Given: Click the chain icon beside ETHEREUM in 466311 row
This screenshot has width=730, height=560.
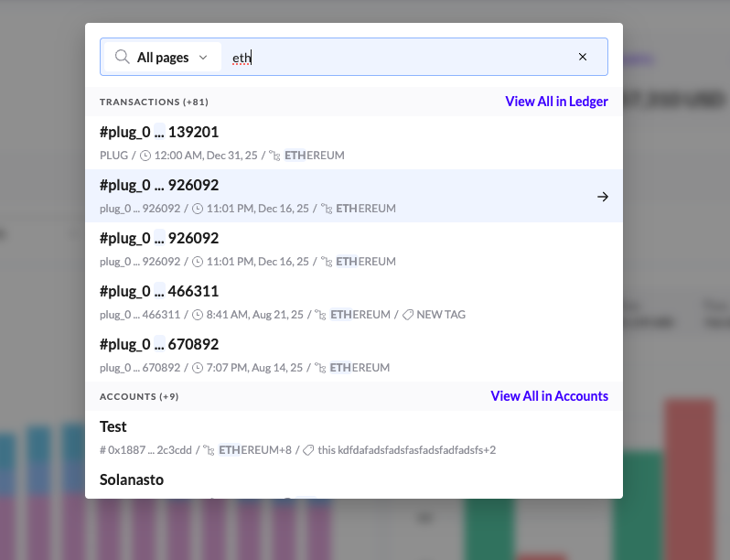Looking at the screenshot, I should point(319,315).
